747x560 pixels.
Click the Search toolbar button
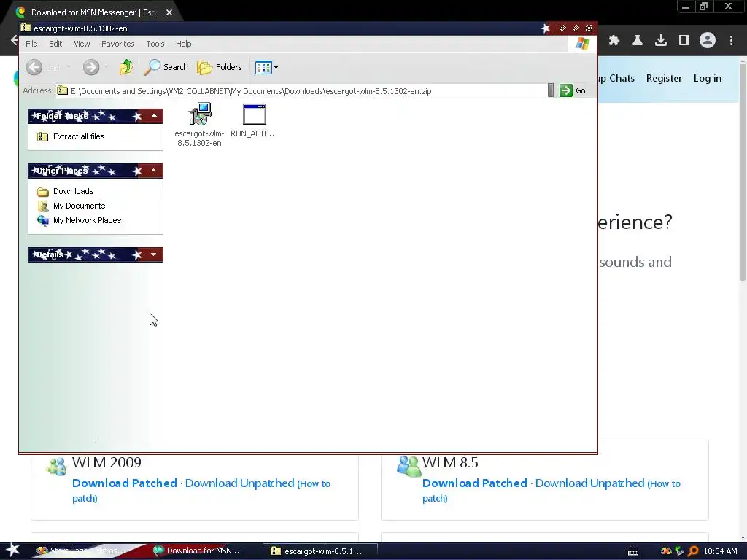[166, 67]
